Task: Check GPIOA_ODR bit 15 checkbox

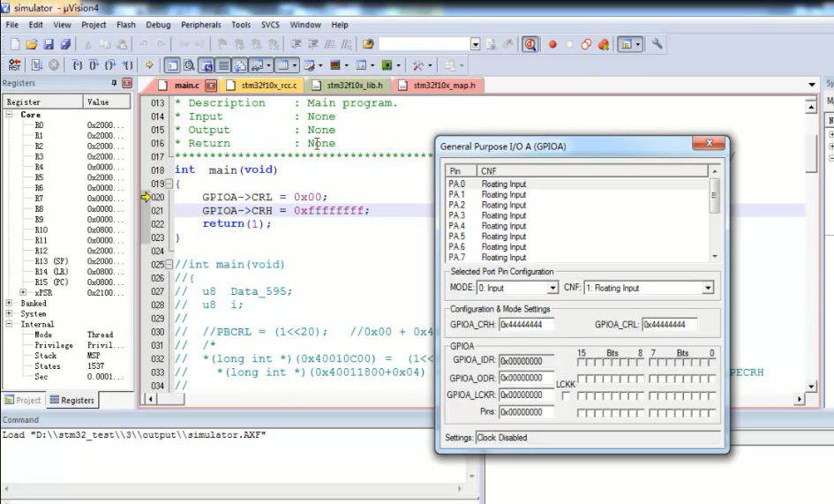Action: pos(582,379)
